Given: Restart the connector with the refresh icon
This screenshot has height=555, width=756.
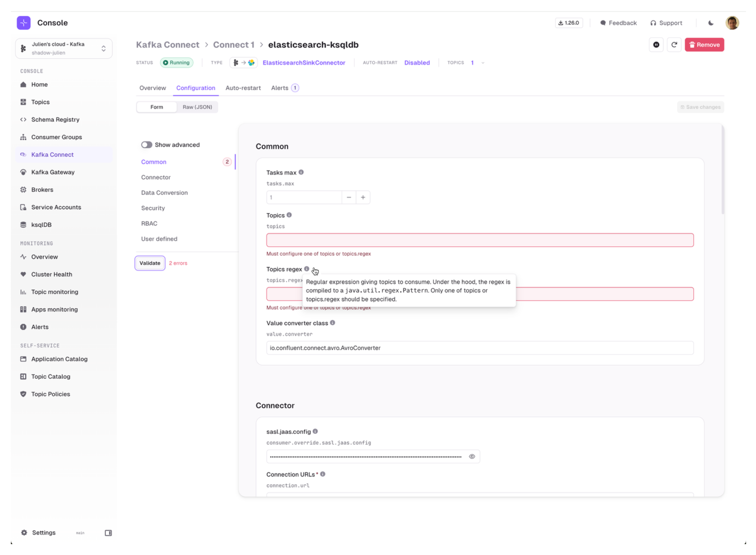Looking at the screenshot, I should click(674, 45).
